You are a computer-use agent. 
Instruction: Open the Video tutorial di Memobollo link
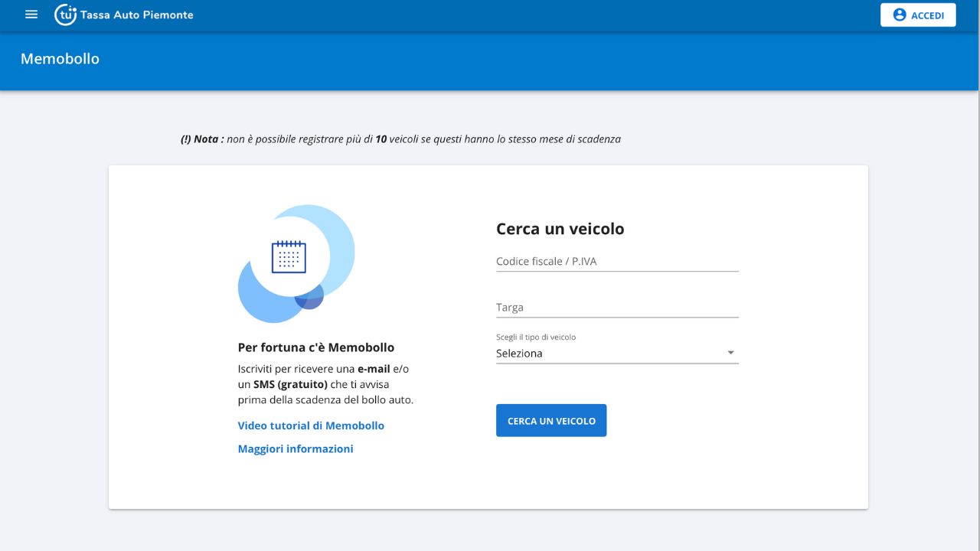(311, 425)
